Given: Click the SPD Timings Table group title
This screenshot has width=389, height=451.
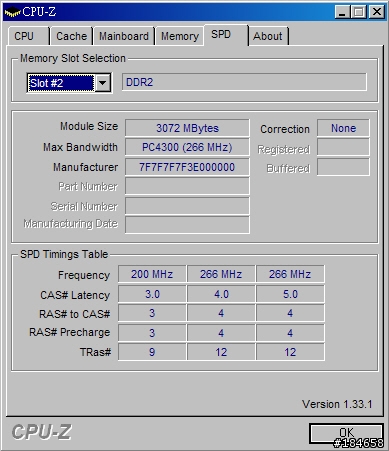Looking at the screenshot, I should (64, 254).
